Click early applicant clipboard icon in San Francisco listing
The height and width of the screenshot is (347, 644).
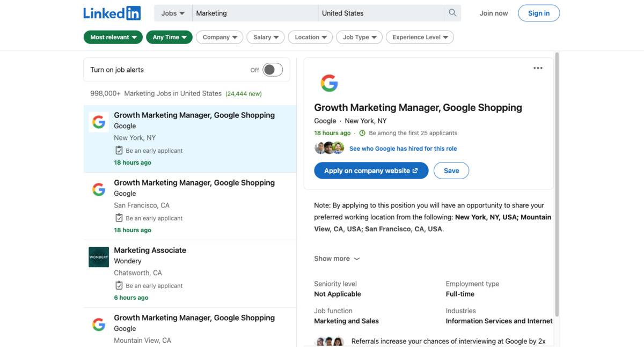(119, 218)
